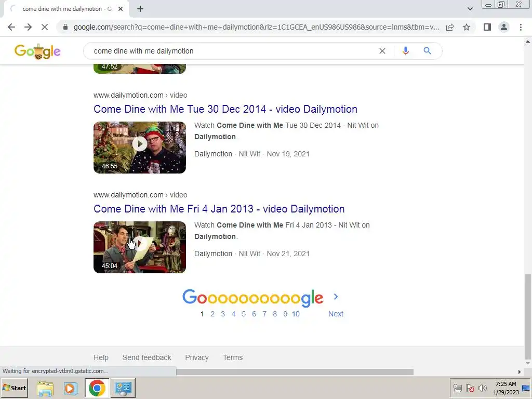Screen dimensions: 532x399
Task: Open the volume speaker tray icon
Action: 482,388
